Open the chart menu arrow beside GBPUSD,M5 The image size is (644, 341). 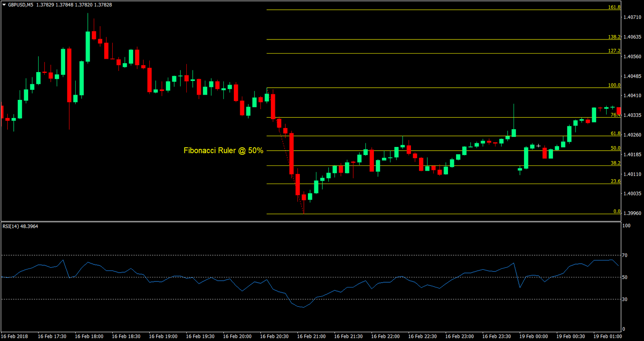(x=4, y=5)
